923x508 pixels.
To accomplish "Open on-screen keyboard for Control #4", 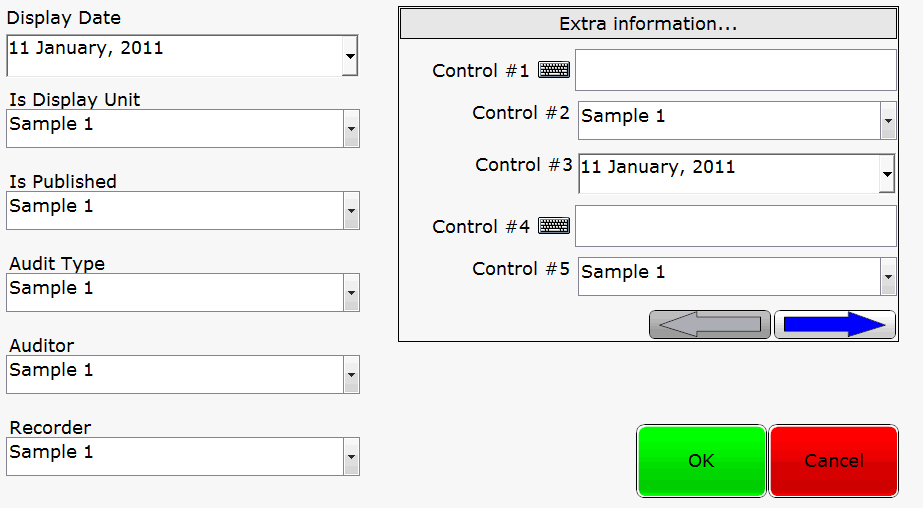I will pos(554,226).
